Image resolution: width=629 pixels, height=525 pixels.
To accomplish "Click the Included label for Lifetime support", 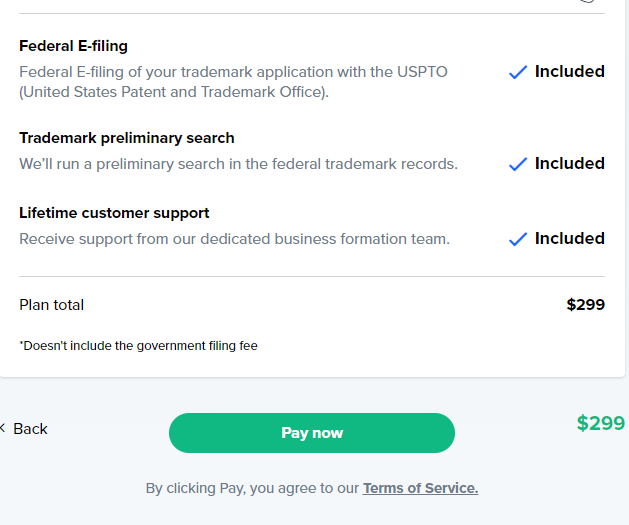I will (569, 239).
